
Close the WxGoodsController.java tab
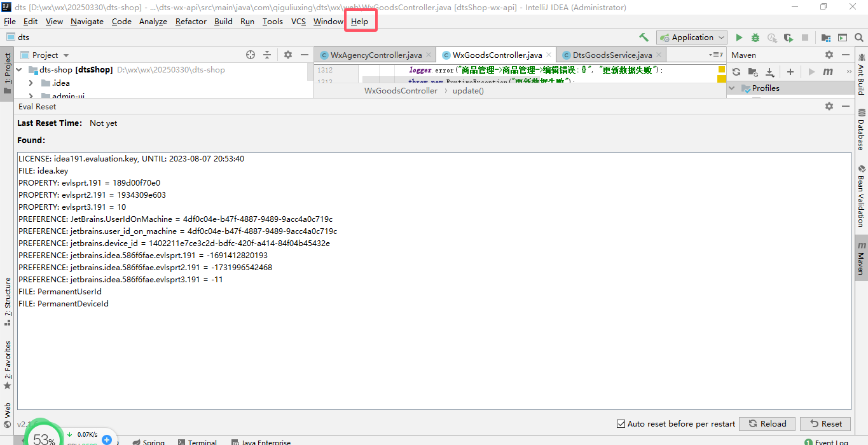point(549,55)
